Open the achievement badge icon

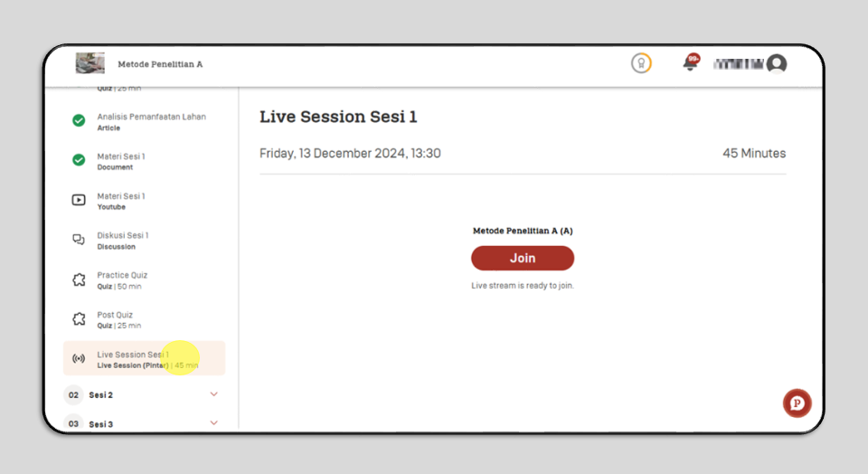[641, 63]
